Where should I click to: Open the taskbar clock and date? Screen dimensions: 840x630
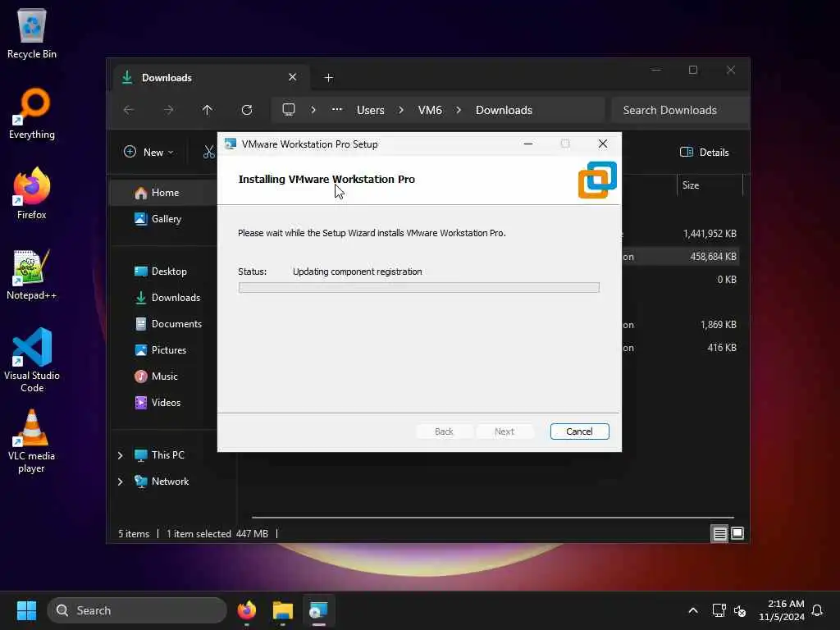(782, 610)
